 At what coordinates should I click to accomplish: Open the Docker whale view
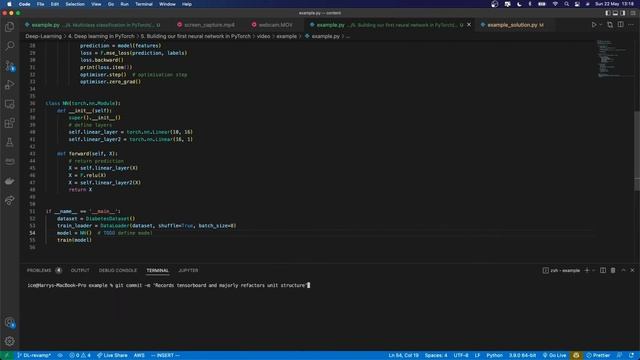tap(9, 181)
